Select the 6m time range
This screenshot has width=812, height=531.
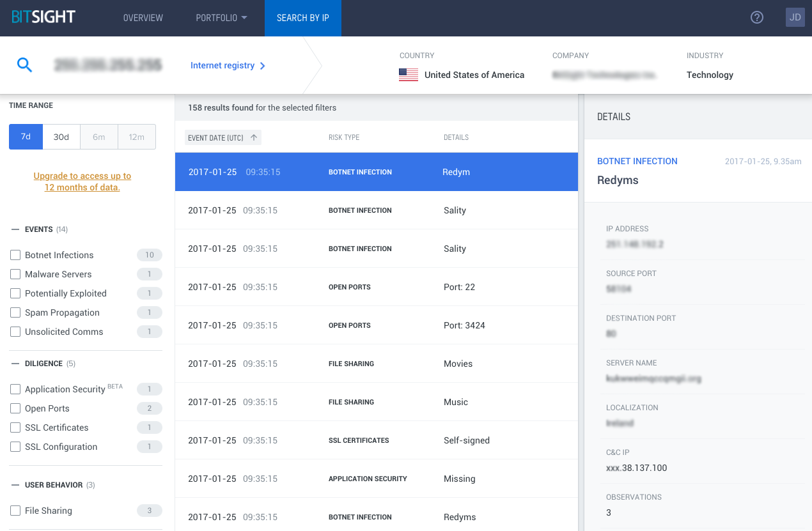pyautogui.click(x=99, y=137)
